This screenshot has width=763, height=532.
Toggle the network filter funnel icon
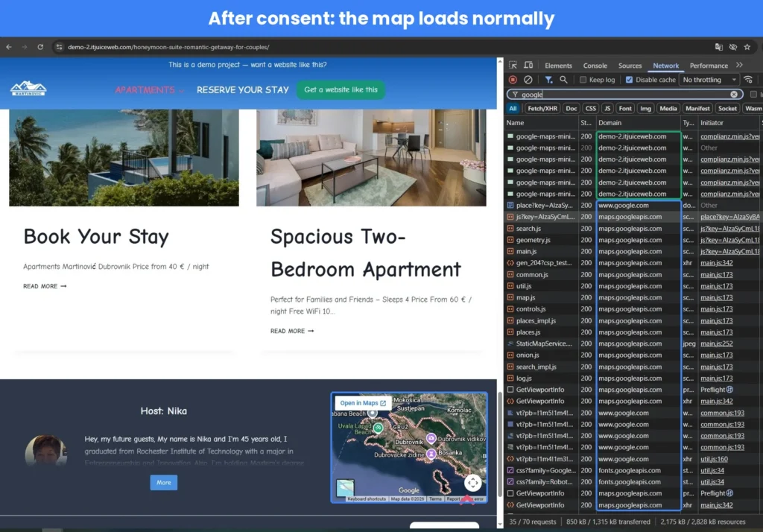point(548,79)
